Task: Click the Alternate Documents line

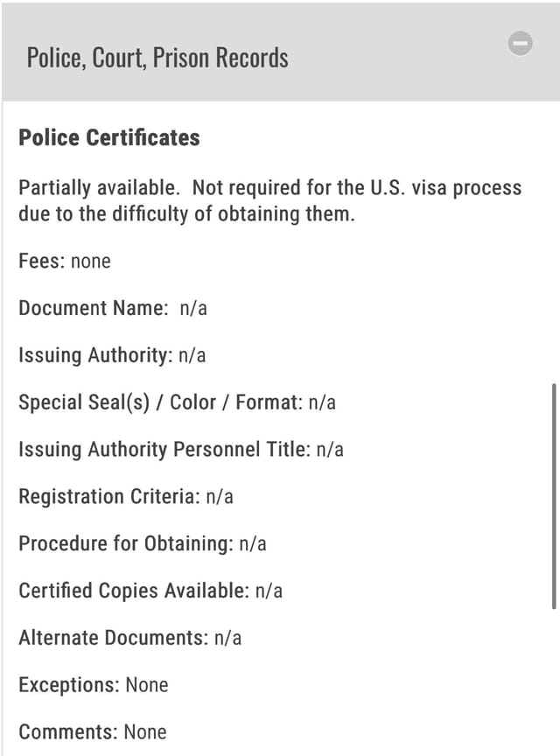Action: (x=129, y=638)
